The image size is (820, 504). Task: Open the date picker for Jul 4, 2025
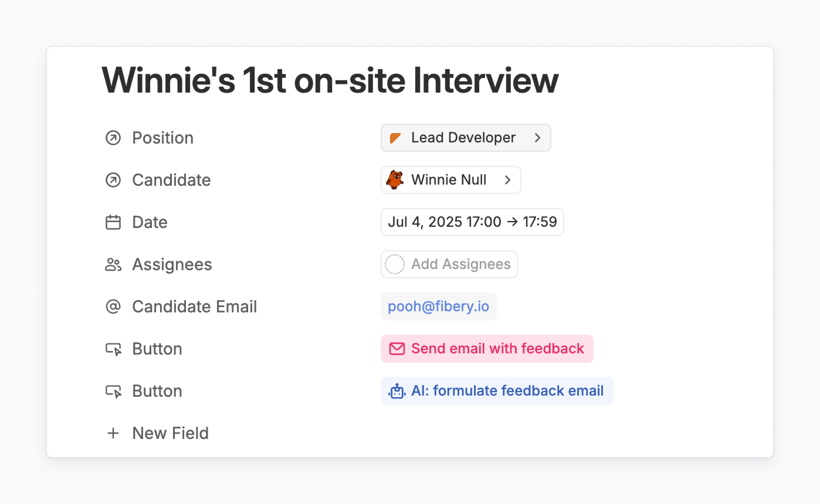click(472, 222)
